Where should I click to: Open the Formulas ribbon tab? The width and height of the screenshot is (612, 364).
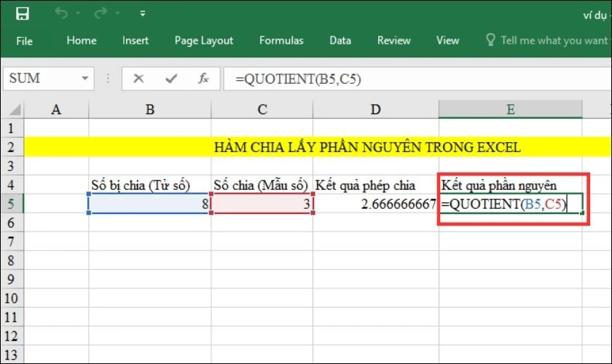pos(281,41)
